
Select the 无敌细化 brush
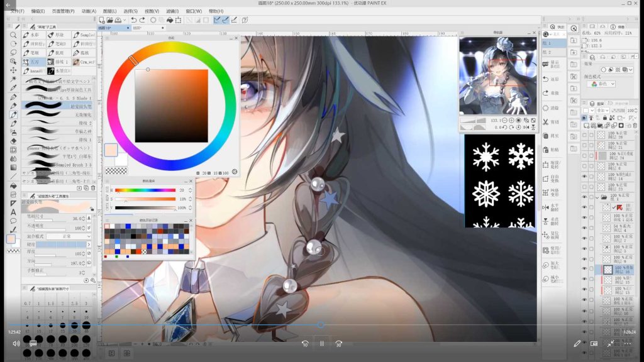[57, 114]
